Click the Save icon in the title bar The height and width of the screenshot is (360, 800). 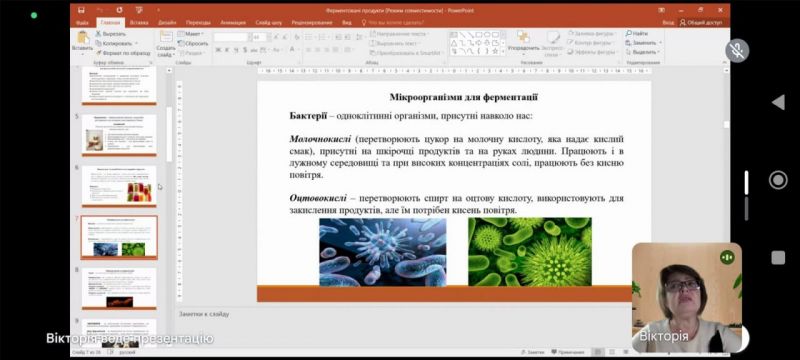(81, 10)
